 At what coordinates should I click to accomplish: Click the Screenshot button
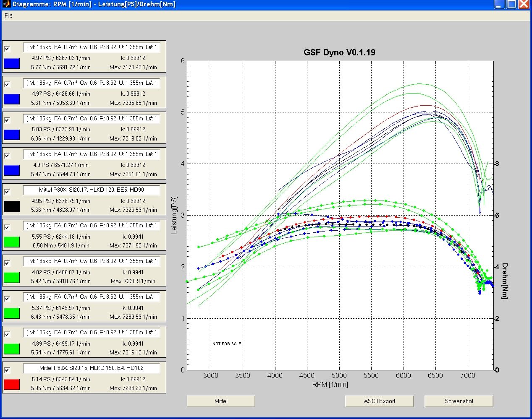tap(459, 401)
